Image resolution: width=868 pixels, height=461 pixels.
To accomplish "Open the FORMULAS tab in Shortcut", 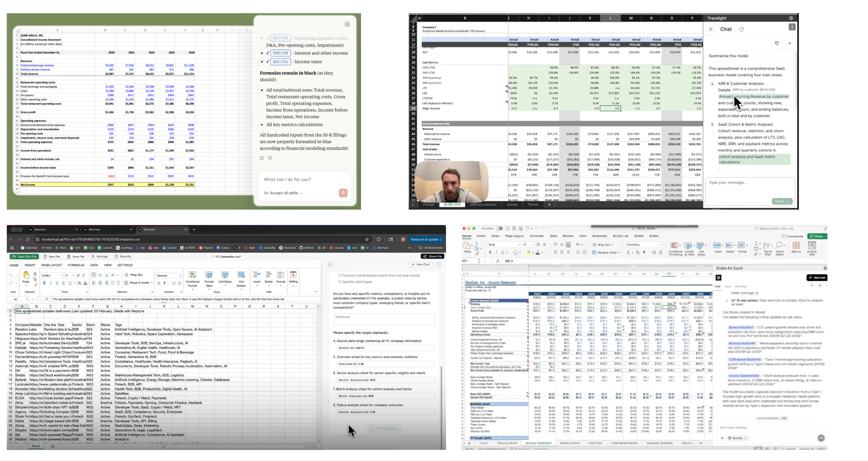I will [x=76, y=265].
